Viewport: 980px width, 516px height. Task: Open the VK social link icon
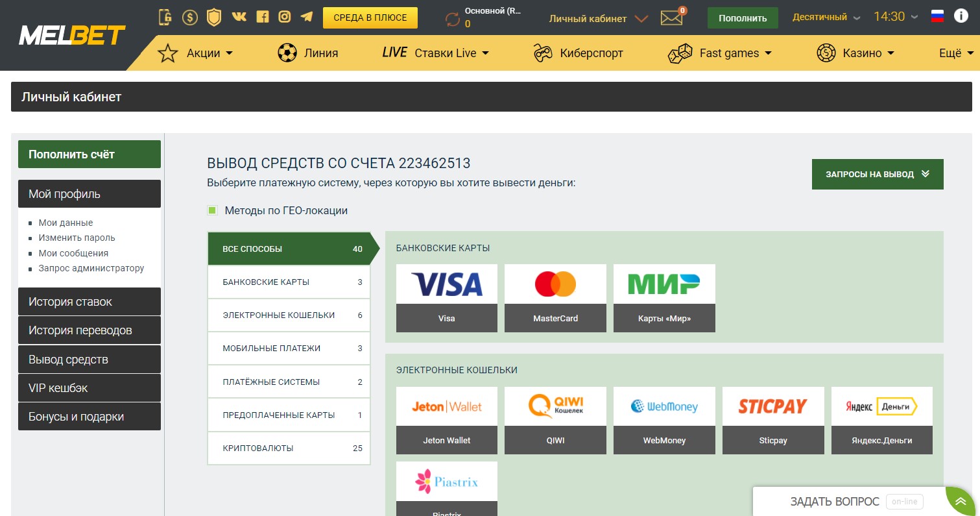tap(239, 17)
